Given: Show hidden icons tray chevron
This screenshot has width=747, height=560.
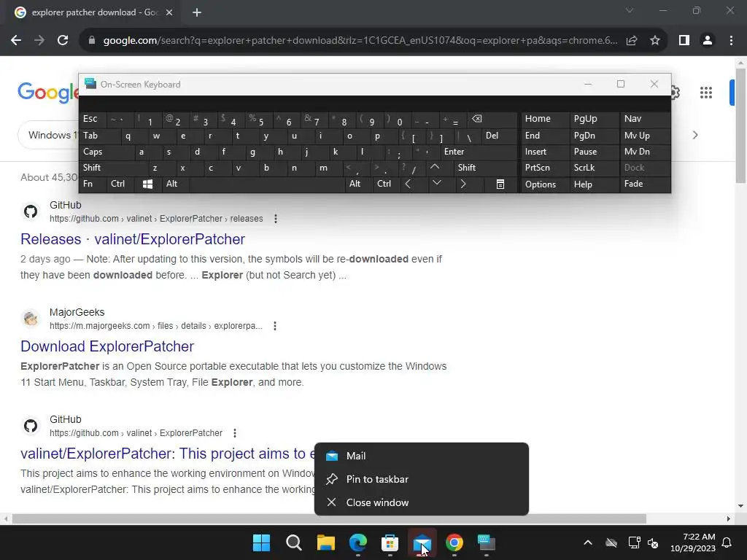Looking at the screenshot, I should pos(588,542).
